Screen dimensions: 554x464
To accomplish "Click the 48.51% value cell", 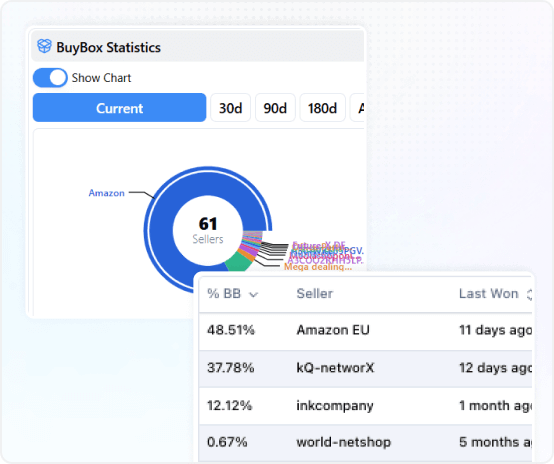I will [231, 330].
